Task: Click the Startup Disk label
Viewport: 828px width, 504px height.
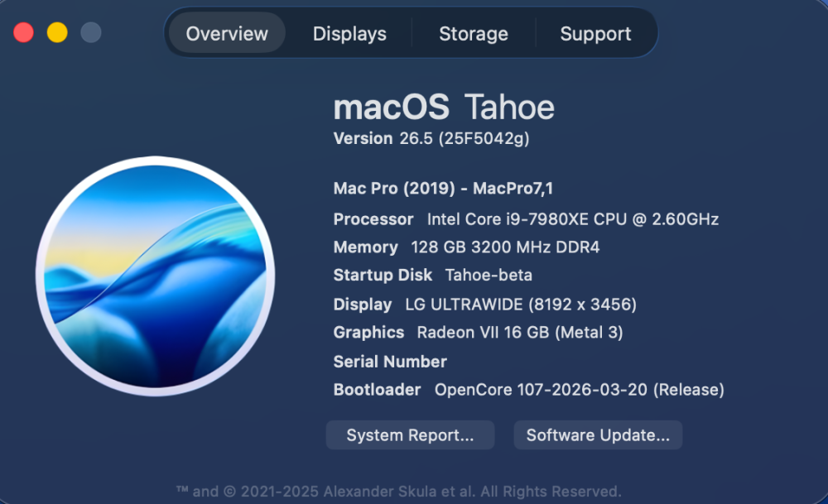Action: pos(383,275)
